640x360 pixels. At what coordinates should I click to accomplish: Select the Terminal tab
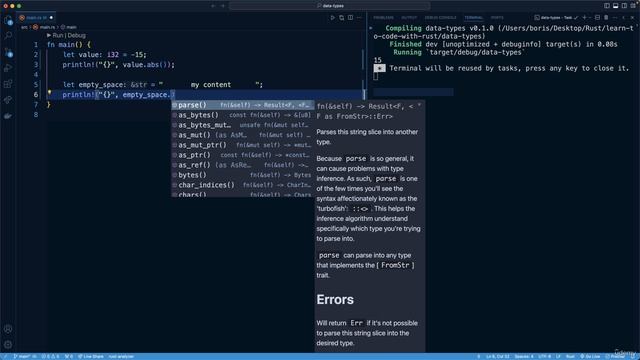(x=473, y=18)
